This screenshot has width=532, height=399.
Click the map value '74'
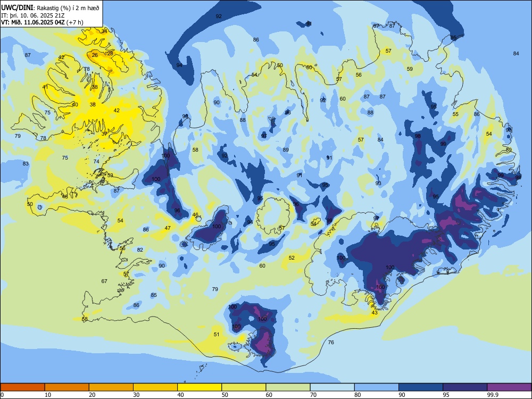click(96, 162)
